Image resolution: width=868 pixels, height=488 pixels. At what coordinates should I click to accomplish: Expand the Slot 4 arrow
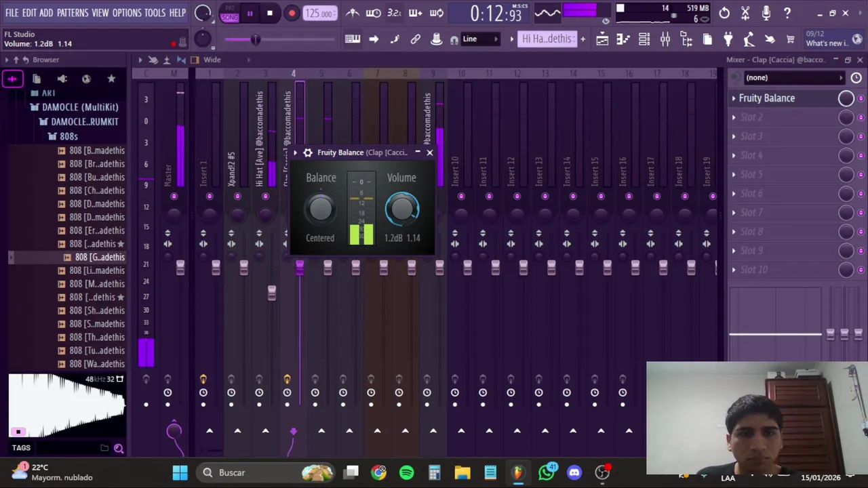(733, 155)
